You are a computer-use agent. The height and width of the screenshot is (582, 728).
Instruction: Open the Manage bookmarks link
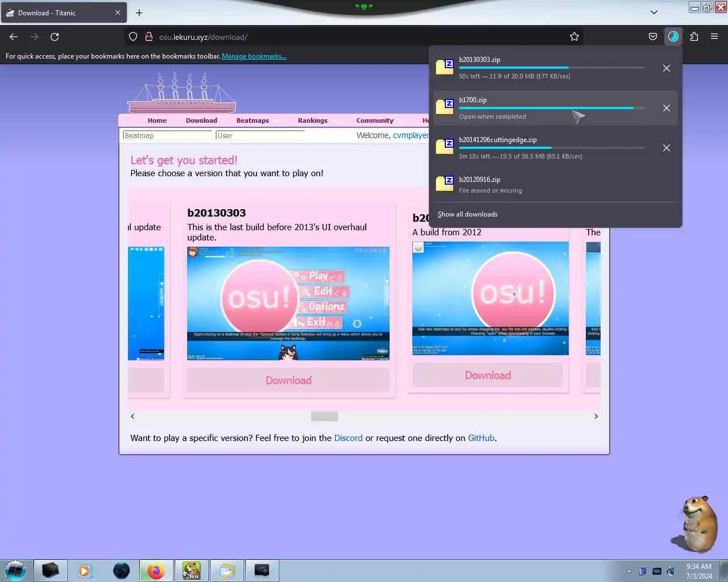tap(254, 56)
